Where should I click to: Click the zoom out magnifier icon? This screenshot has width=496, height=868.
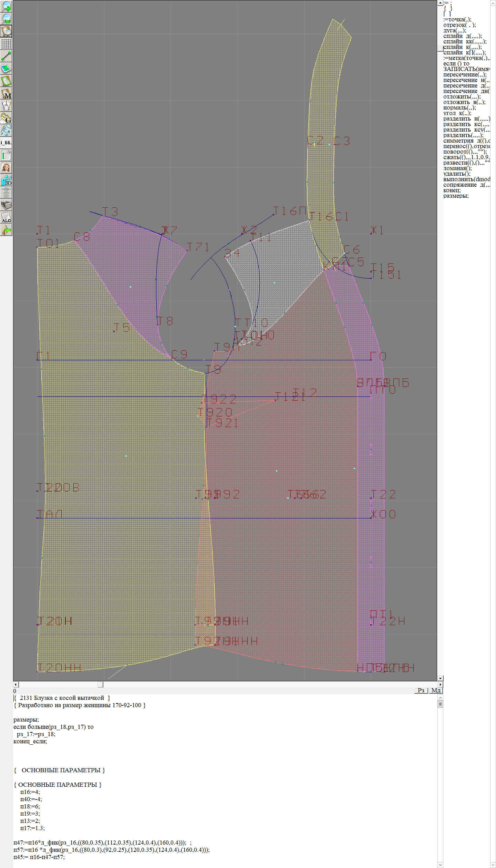pos(6,19)
